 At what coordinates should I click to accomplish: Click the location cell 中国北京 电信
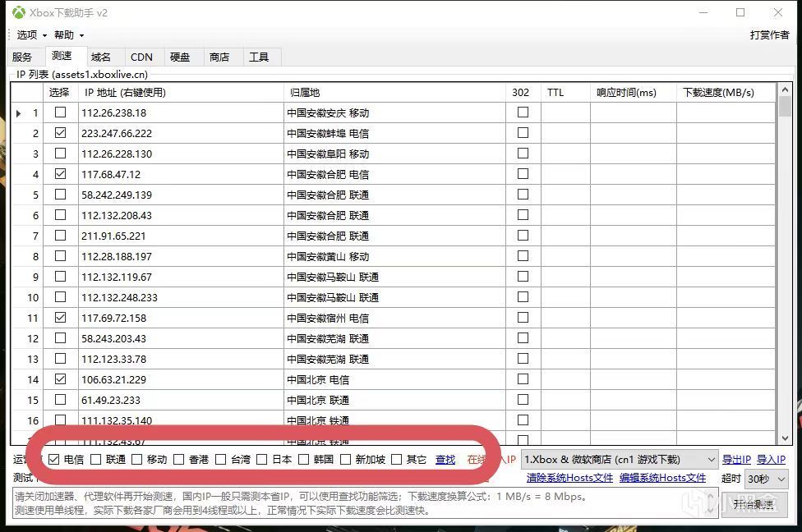[x=394, y=379]
